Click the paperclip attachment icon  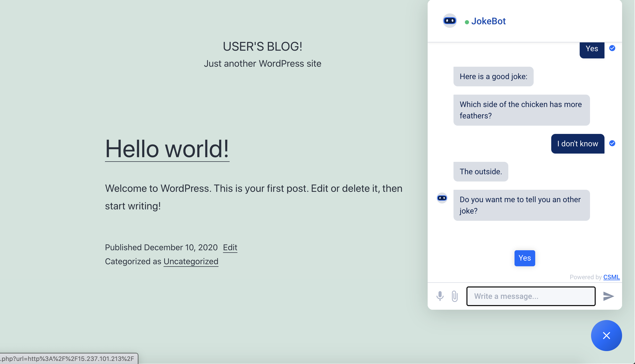(455, 296)
